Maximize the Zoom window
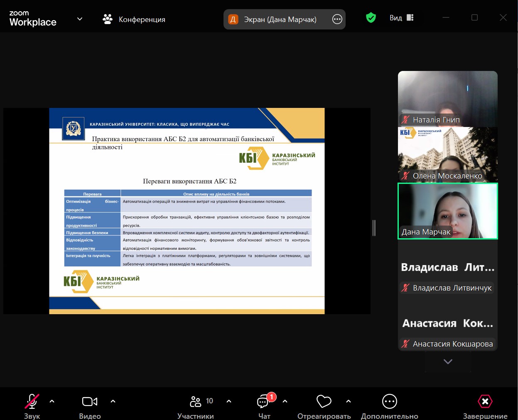Viewport: 518px width, 420px height. click(x=474, y=17)
